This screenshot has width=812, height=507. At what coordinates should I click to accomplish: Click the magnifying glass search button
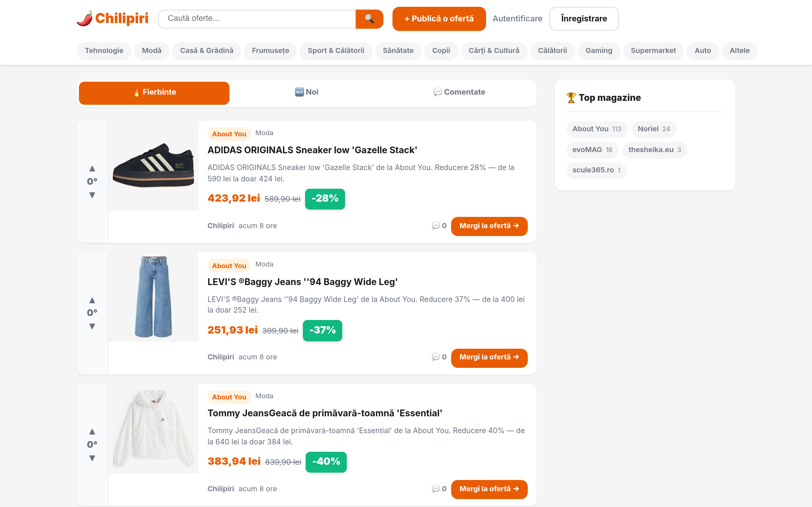(369, 19)
